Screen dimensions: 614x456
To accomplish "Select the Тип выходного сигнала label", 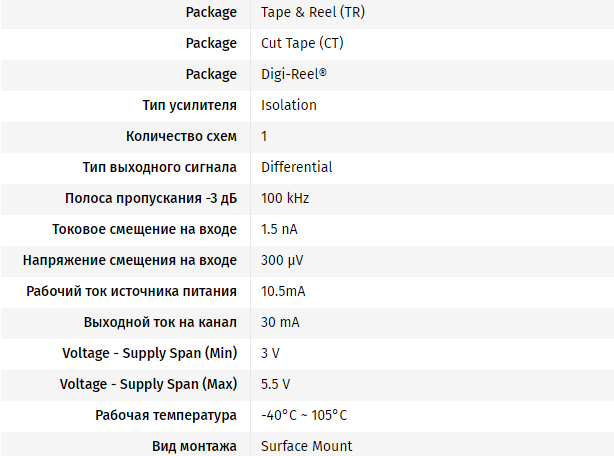I will (159, 167).
